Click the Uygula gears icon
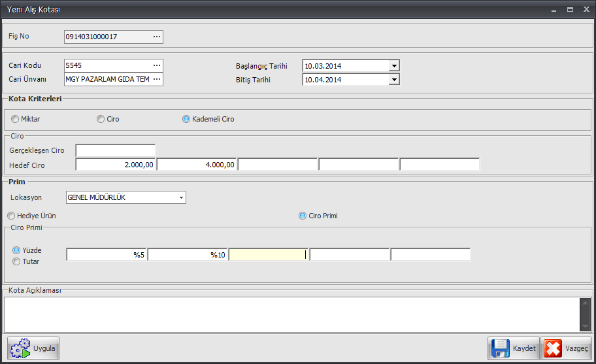The height and width of the screenshot is (364, 596). coord(20,348)
